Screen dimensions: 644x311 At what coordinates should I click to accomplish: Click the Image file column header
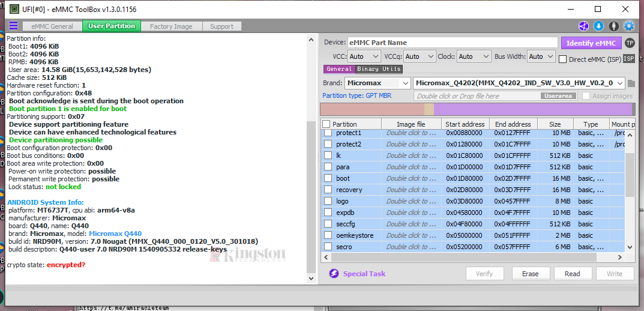click(411, 124)
